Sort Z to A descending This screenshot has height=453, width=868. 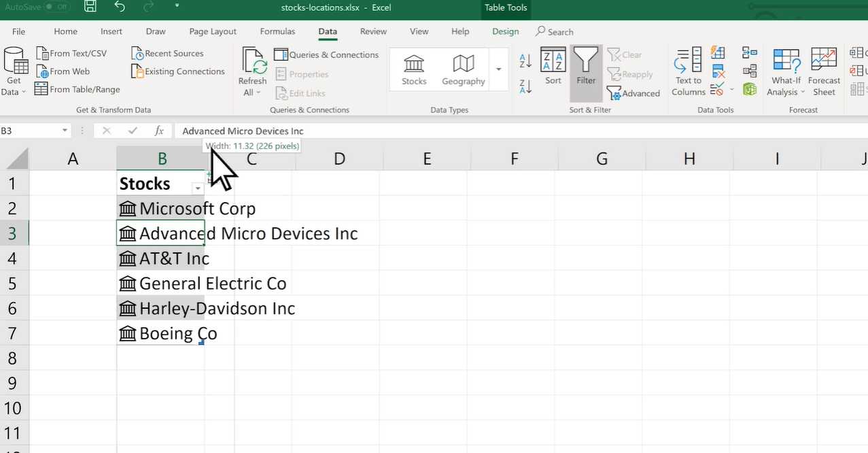click(x=525, y=86)
